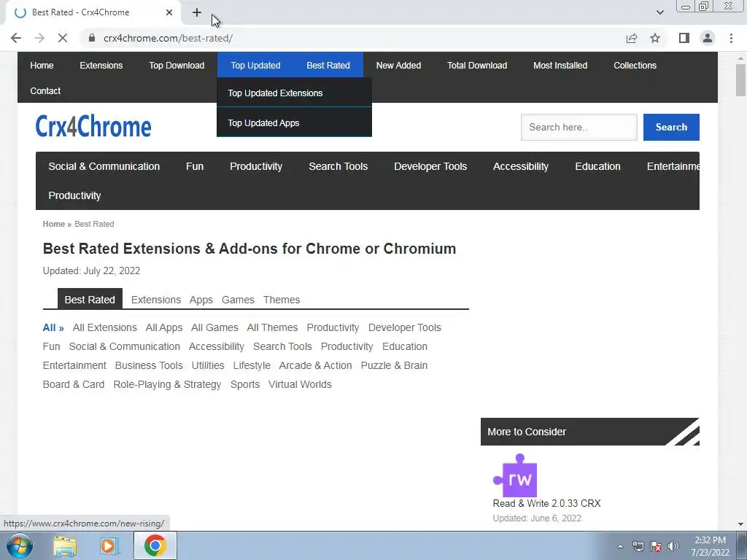This screenshot has width=747, height=560.
Task: Open the Top Updated menu
Action: [255, 65]
